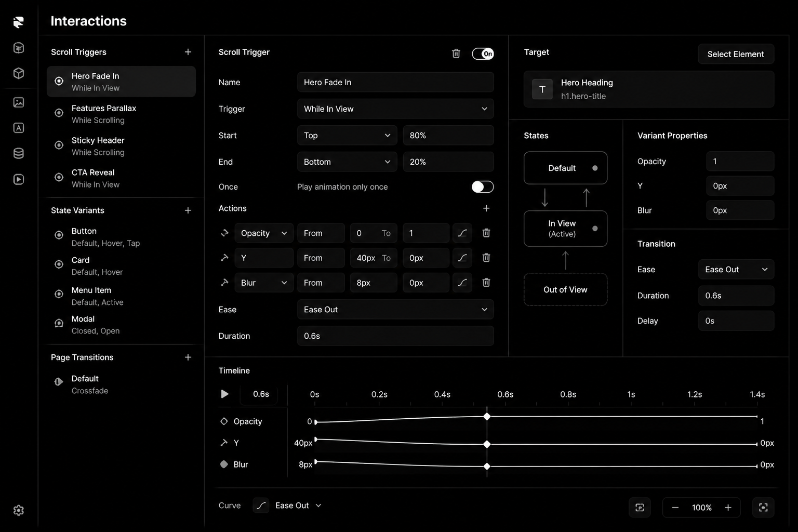Add a new Scroll Trigger
Viewport: 798px width, 532px height.
click(188, 52)
